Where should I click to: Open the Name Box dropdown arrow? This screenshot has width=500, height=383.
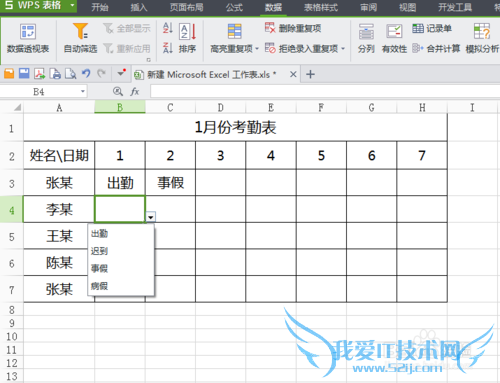83,91
